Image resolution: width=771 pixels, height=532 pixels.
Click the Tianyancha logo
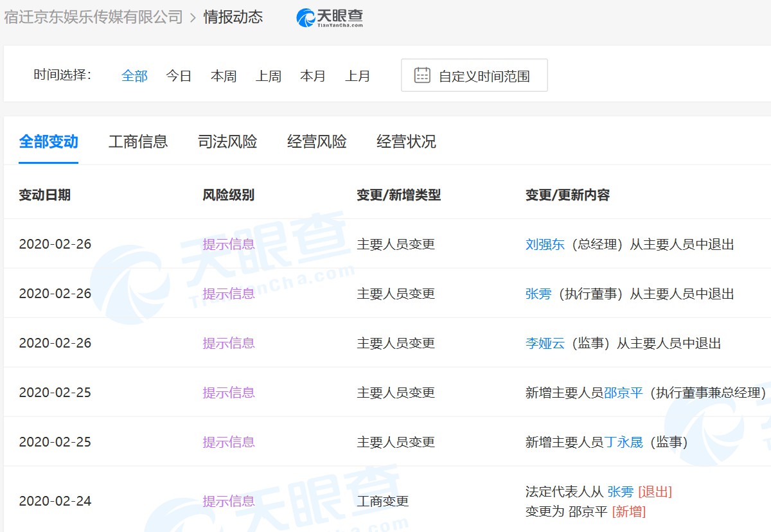pyautogui.click(x=330, y=17)
